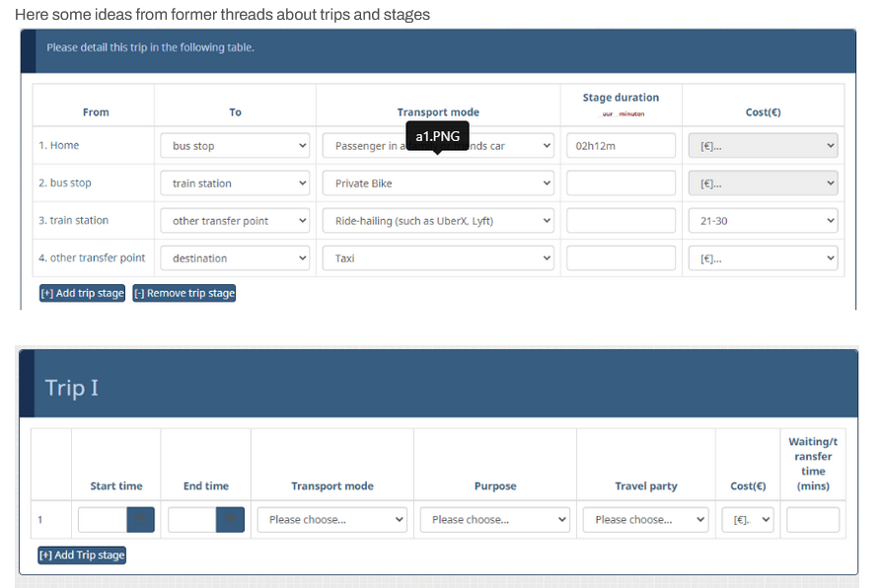The width and height of the screenshot is (881, 588).
Task: Click the Trip I Start time input field
Action: [103, 520]
